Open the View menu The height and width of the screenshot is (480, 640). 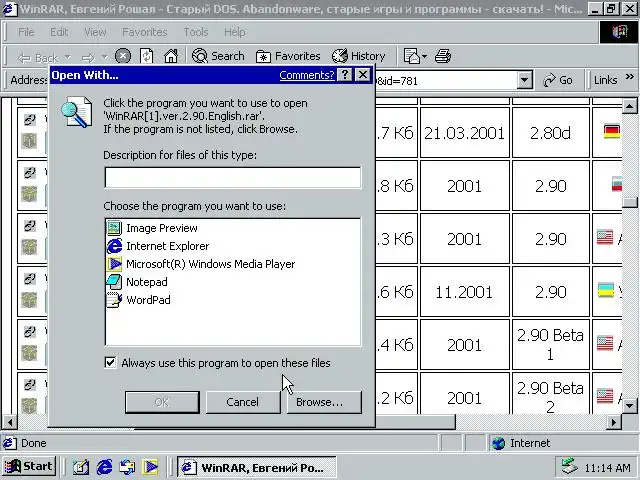click(95, 32)
